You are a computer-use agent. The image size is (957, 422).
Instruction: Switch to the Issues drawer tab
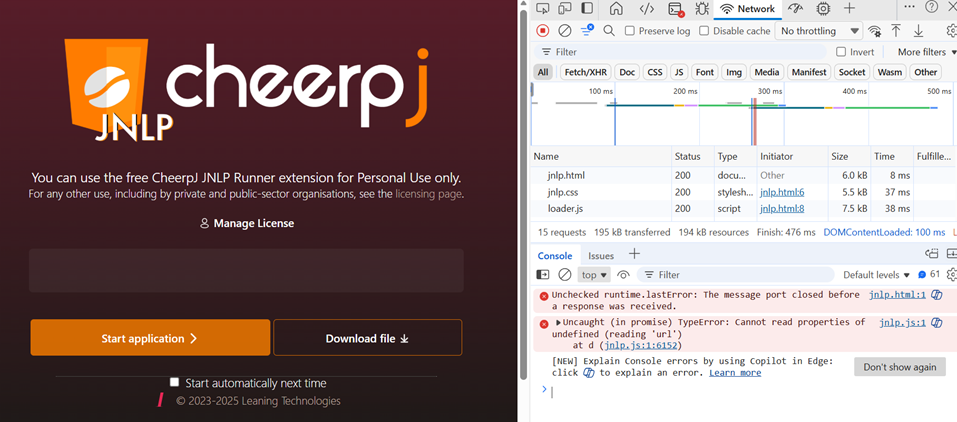pyautogui.click(x=601, y=255)
